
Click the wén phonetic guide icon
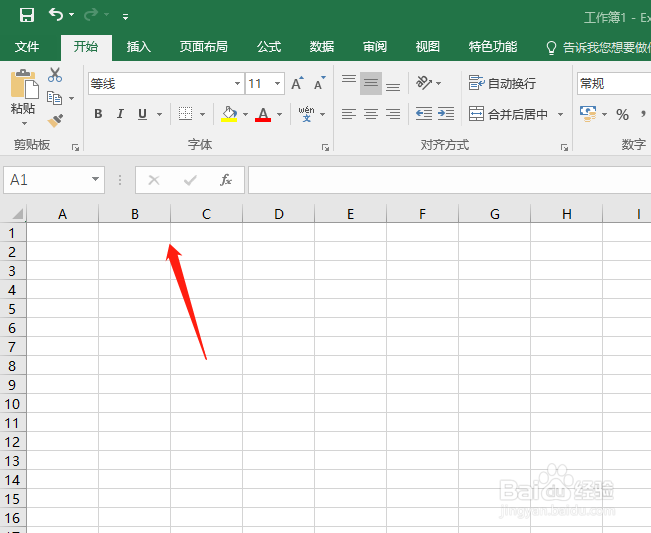306,114
